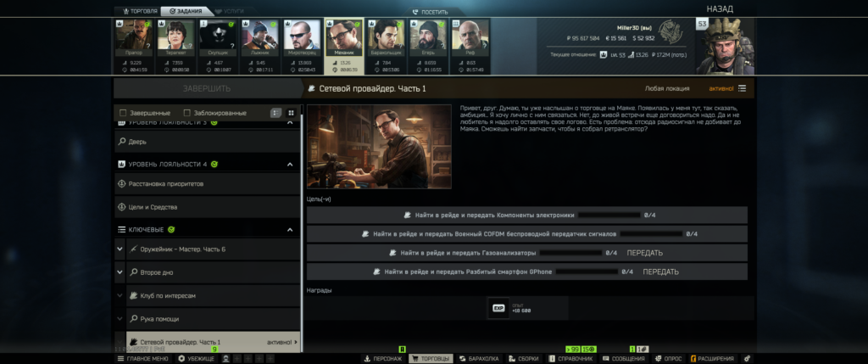Screen dimensions: 868x364
Task: Click the Завершить button
Action: [207, 88]
